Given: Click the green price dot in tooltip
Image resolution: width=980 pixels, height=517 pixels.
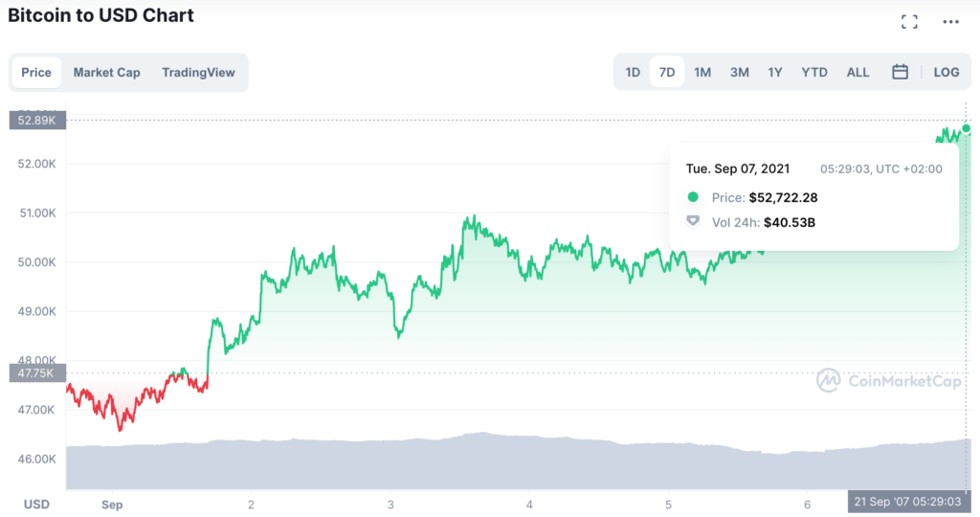Looking at the screenshot, I should coord(693,197).
